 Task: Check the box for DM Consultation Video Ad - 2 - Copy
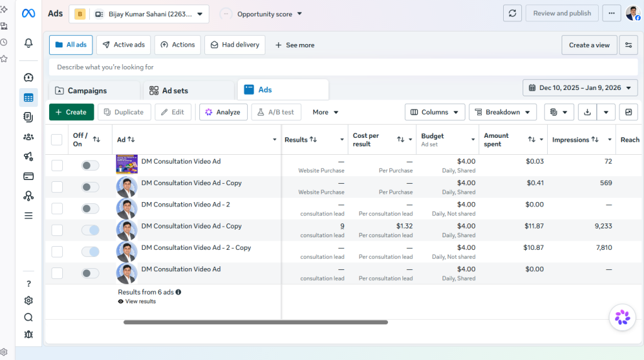pos(57,252)
